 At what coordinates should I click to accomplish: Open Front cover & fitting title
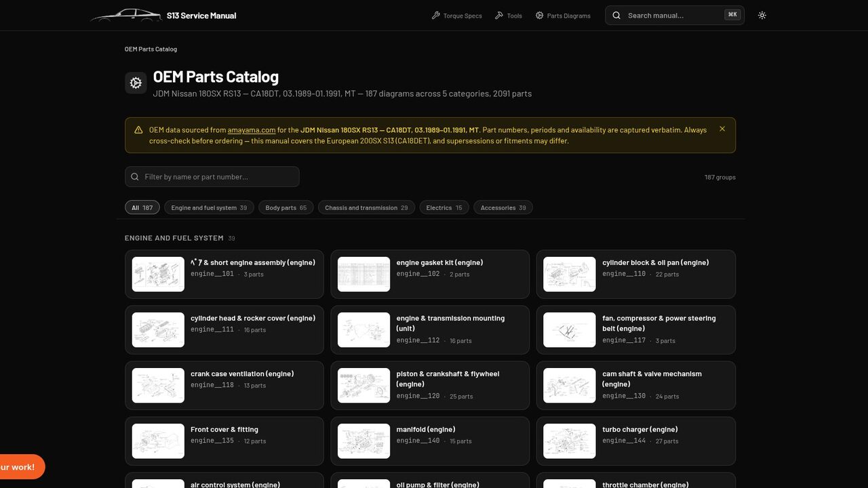[x=224, y=429]
